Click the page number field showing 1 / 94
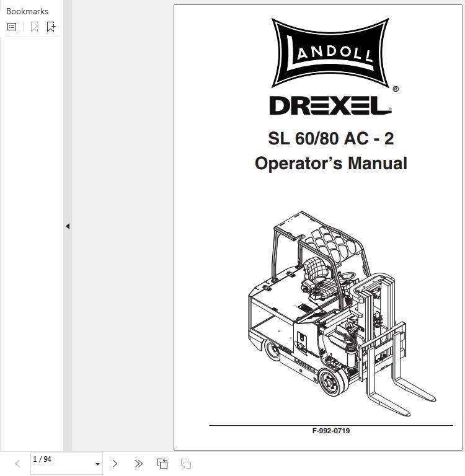The image size is (465, 476). tap(66, 464)
